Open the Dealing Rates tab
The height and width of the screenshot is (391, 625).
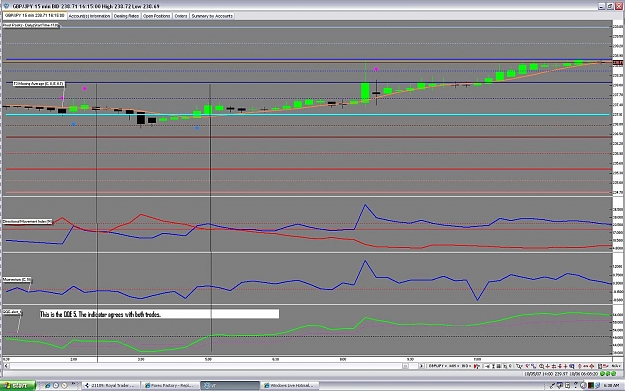tap(126, 16)
